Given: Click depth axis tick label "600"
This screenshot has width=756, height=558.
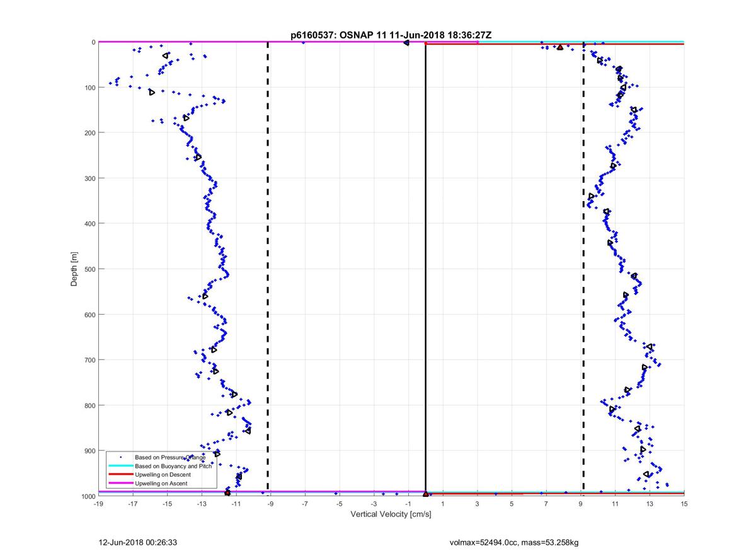Looking at the screenshot, I should click(89, 314).
